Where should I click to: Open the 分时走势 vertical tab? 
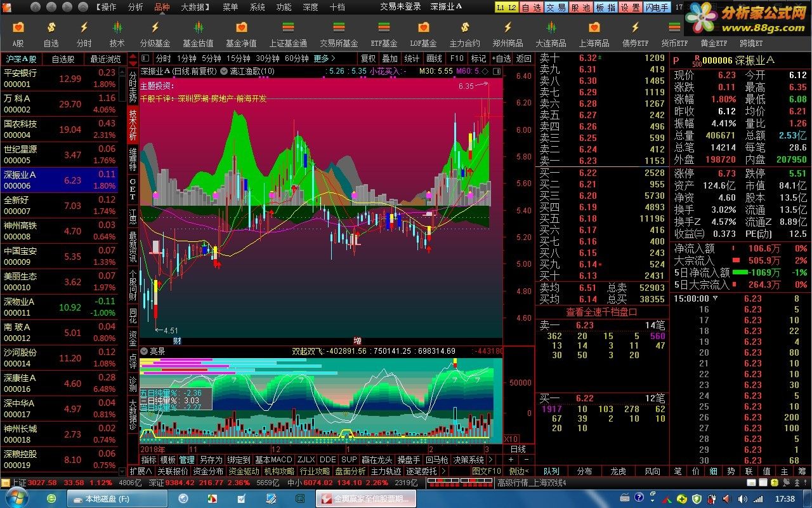[x=133, y=86]
